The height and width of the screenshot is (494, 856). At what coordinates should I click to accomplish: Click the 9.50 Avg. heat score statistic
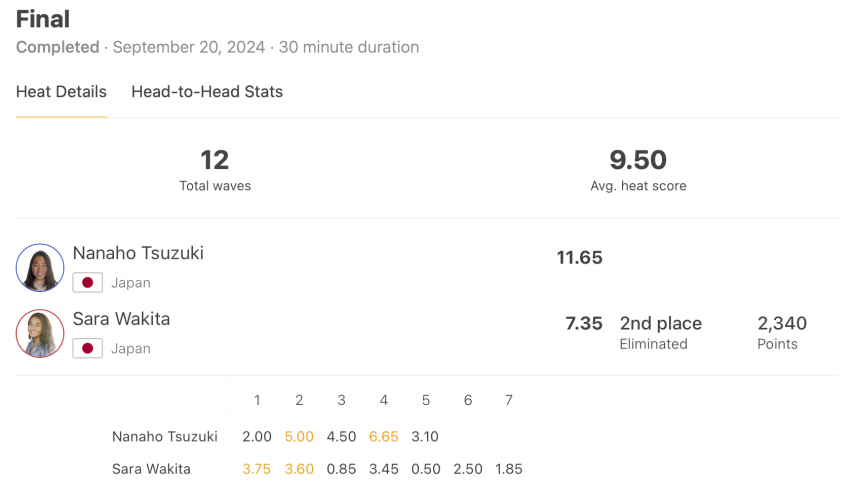point(638,170)
